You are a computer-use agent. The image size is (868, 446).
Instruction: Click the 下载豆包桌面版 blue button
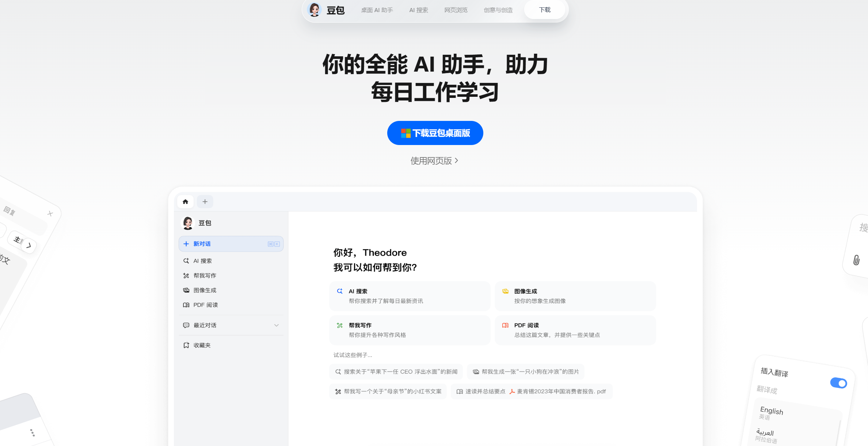coord(435,133)
